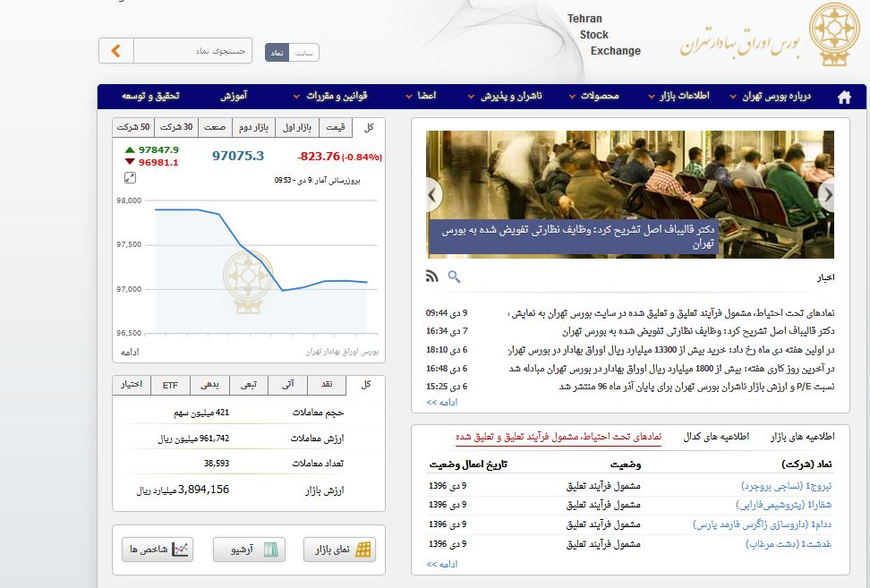Expand the اعضا menu
The height and width of the screenshot is (588, 870).
[422, 97]
